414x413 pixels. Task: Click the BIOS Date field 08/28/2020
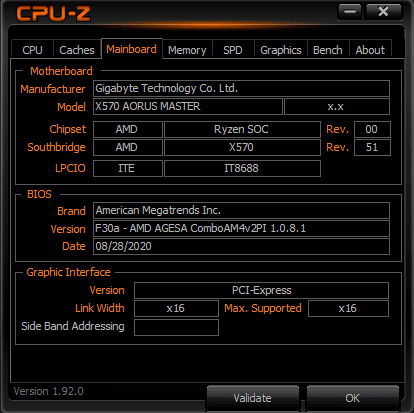tap(241, 246)
